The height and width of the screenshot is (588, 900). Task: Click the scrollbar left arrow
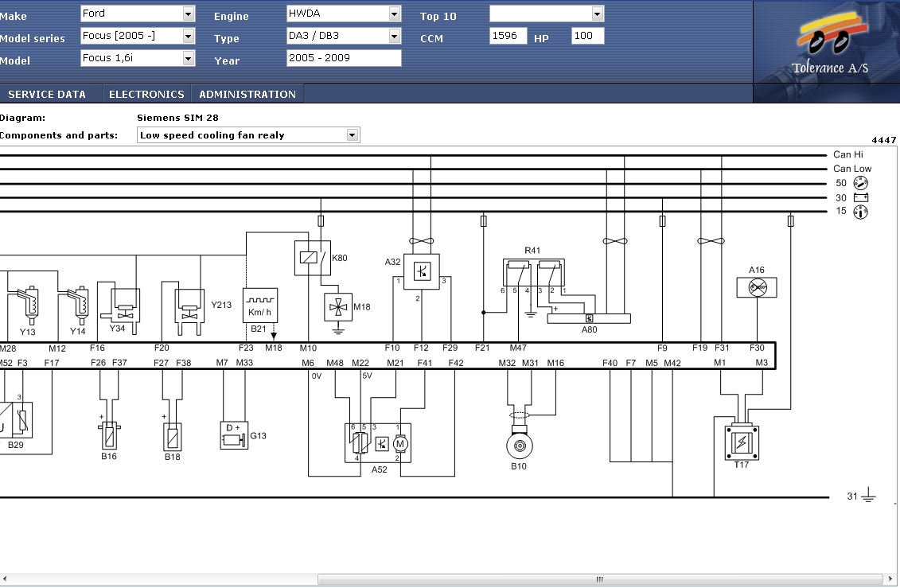[5, 579]
